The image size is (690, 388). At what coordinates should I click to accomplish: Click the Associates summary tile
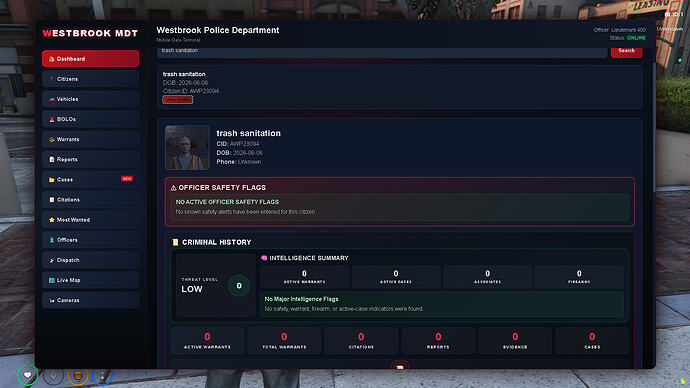point(487,277)
